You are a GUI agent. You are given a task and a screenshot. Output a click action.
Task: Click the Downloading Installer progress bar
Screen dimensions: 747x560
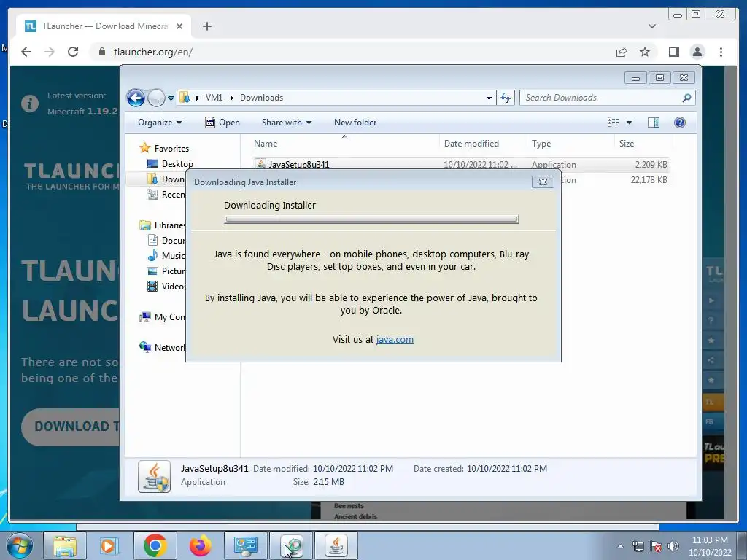coord(371,219)
